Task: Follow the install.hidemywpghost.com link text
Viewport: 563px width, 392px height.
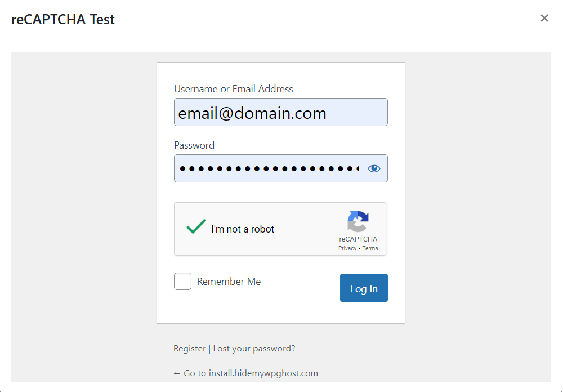Action: (263, 373)
